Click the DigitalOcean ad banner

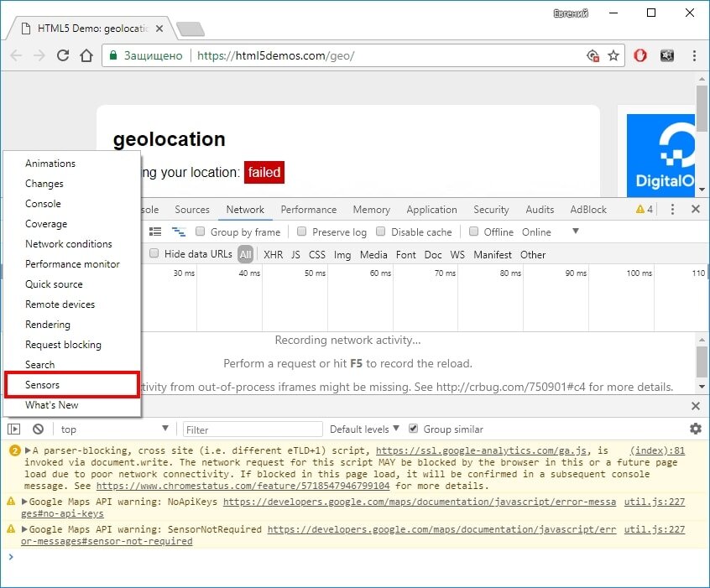point(660,155)
